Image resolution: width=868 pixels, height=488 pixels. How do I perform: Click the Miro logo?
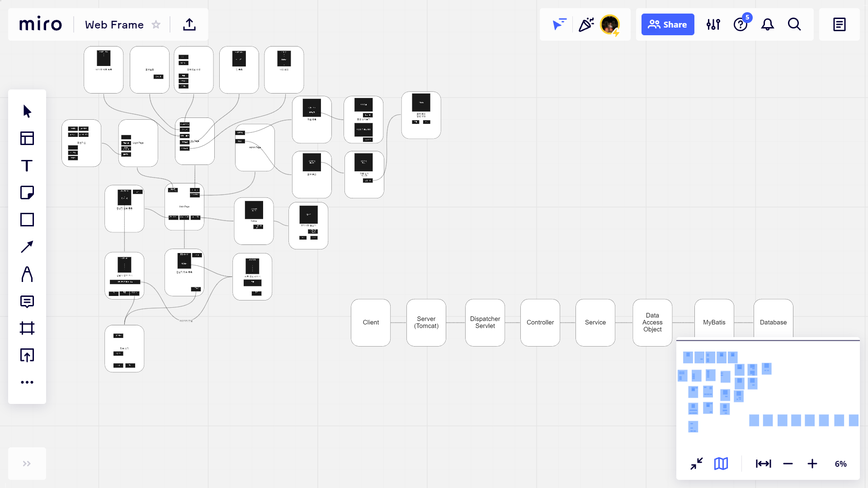coord(40,24)
